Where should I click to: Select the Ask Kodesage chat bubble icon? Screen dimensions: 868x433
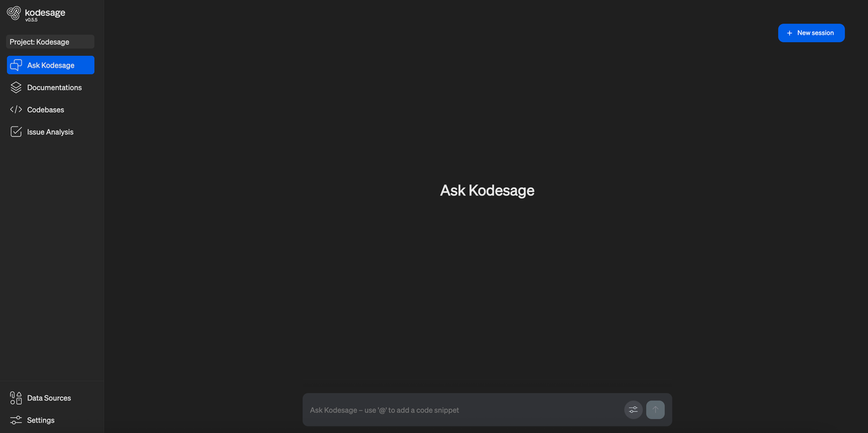point(15,64)
